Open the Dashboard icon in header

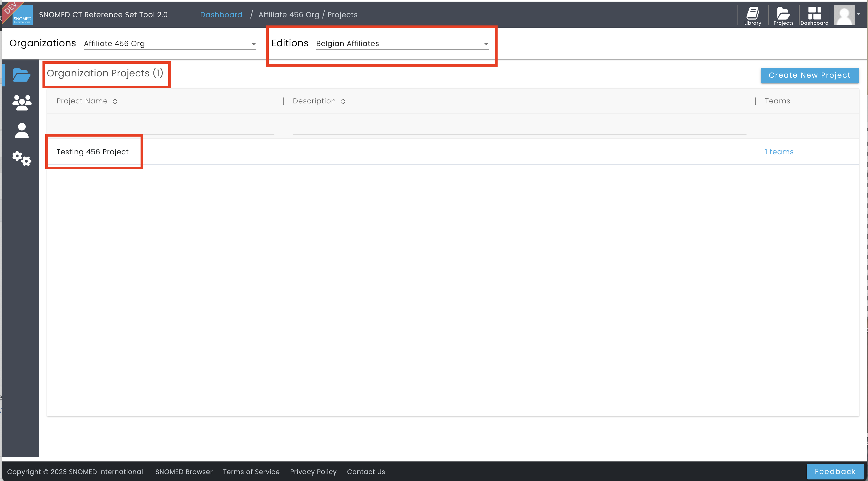(814, 16)
